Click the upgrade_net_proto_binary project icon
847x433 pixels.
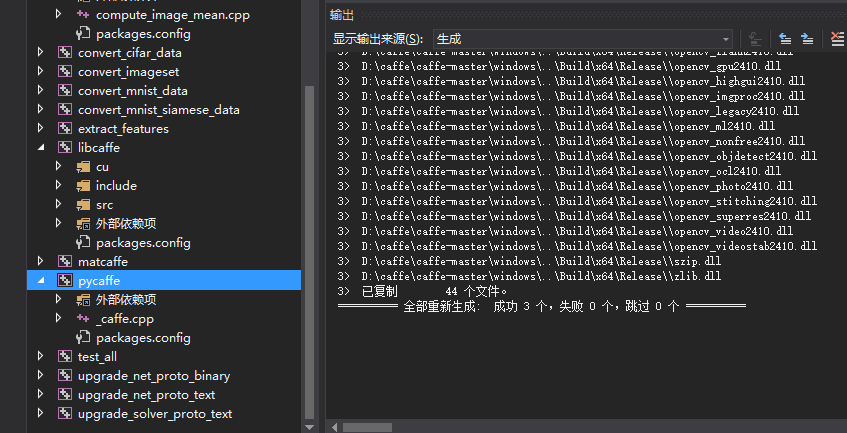pyautogui.click(x=65, y=376)
